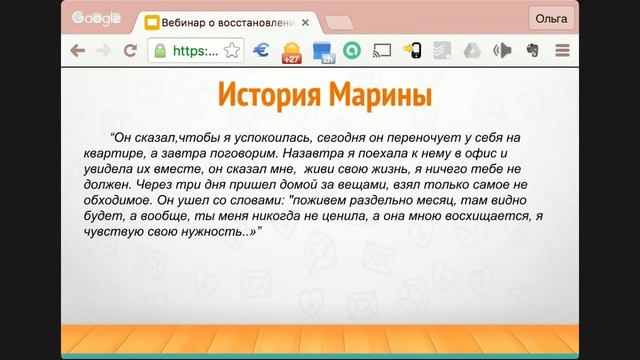Click the Google logo in the title bar

[96, 18]
